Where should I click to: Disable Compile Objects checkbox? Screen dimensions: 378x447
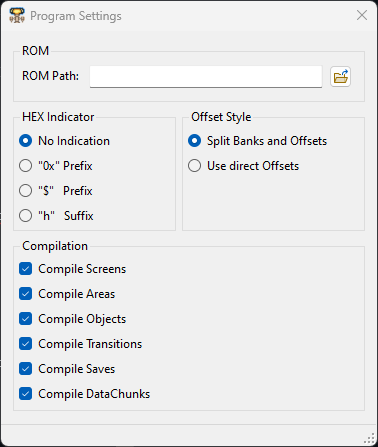coord(26,319)
